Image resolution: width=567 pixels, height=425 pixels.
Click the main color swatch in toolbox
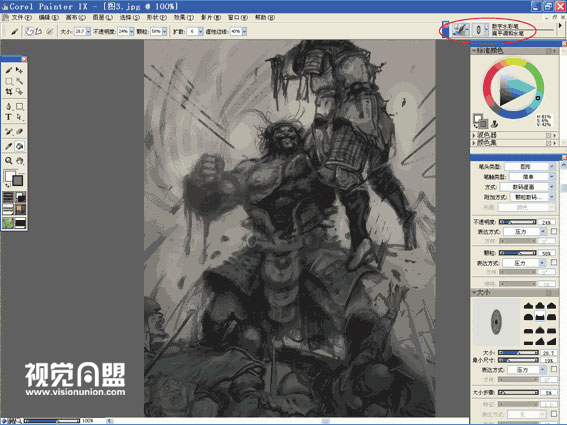click(x=10, y=176)
